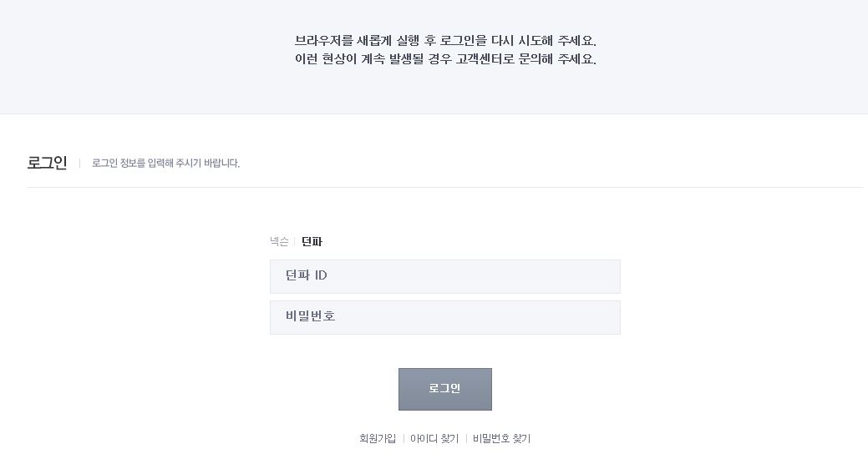Viewport: 868px width, 459px height.
Task: Click the 비밀번호 password field
Action: point(445,317)
